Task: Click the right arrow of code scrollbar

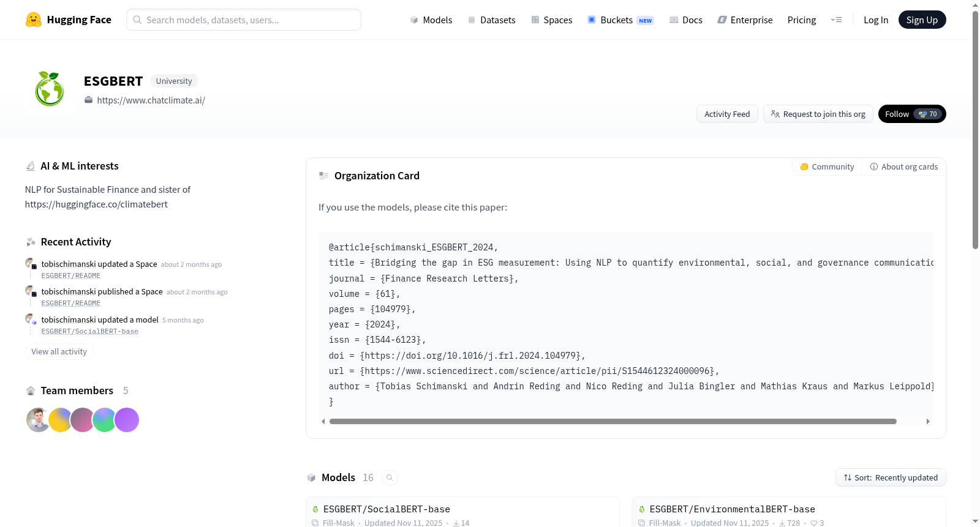Action: click(928, 421)
